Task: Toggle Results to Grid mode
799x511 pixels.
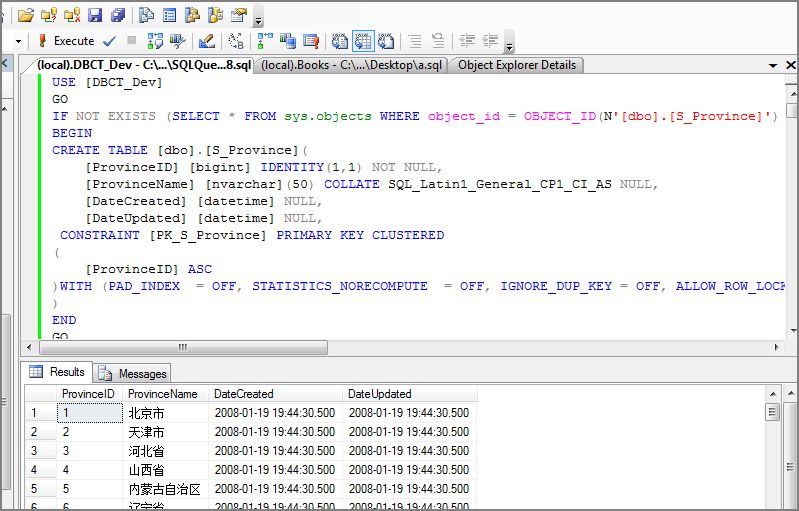Action: (x=363, y=41)
